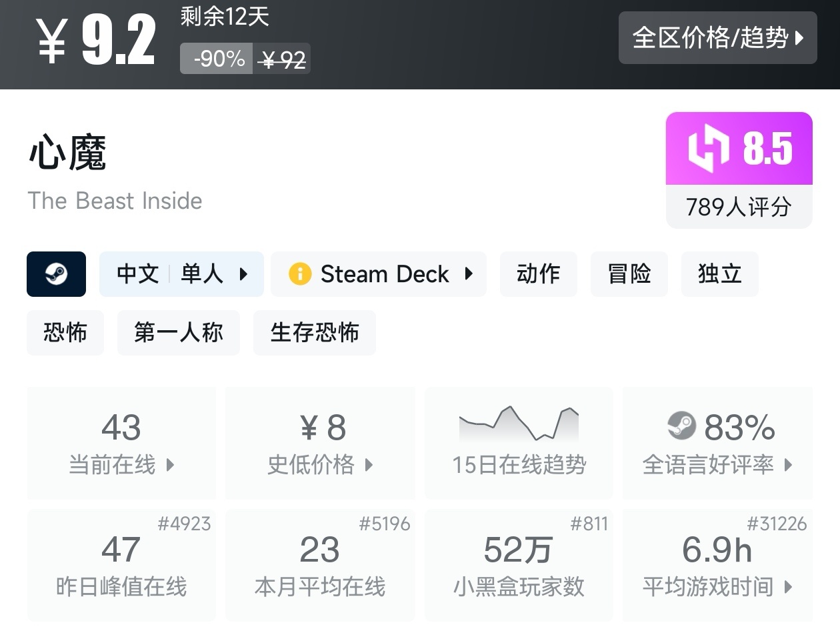Open the 789人评分 ratings count
The width and height of the screenshot is (840, 629).
coord(739,207)
